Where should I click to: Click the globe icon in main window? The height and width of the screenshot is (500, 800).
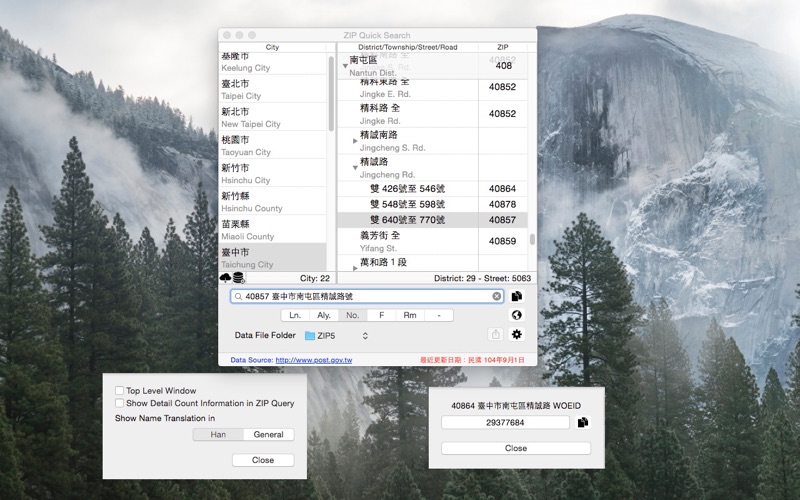click(x=516, y=315)
